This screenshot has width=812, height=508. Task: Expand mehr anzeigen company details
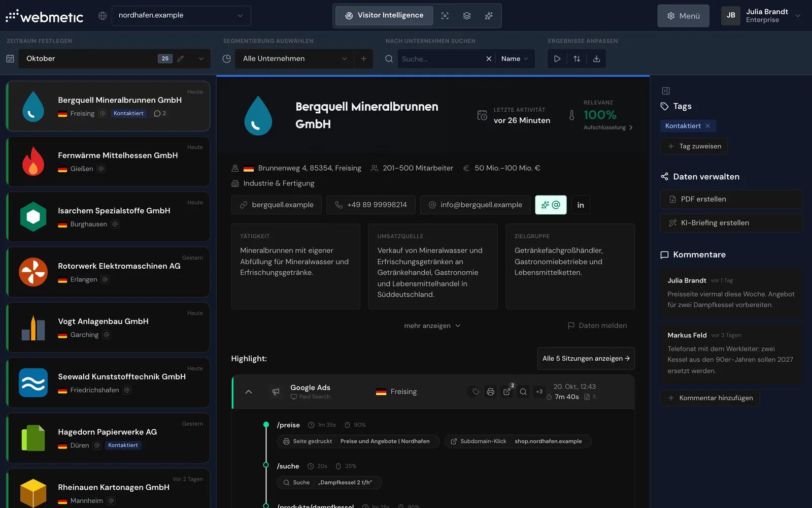(x=432, y=326)
